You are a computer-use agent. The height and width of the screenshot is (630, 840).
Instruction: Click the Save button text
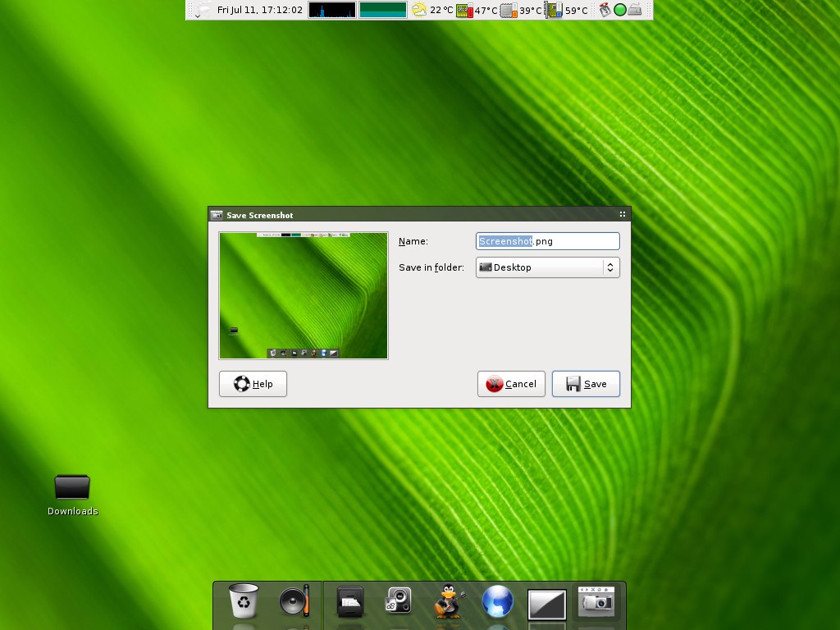coord(596,384)
